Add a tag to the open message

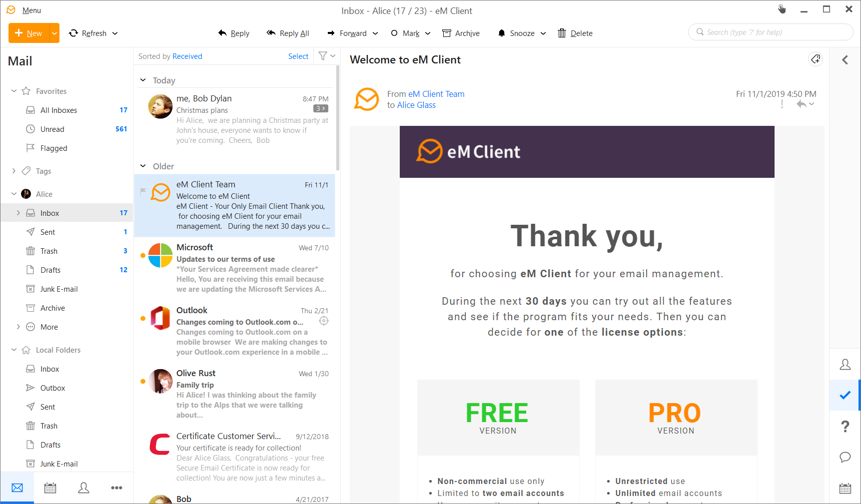coord(816,59)
